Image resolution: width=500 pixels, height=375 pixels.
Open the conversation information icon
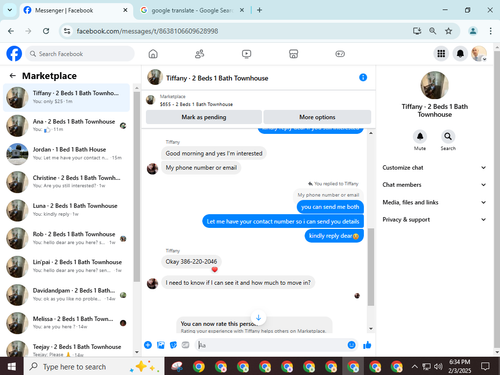tap(363, 78)
